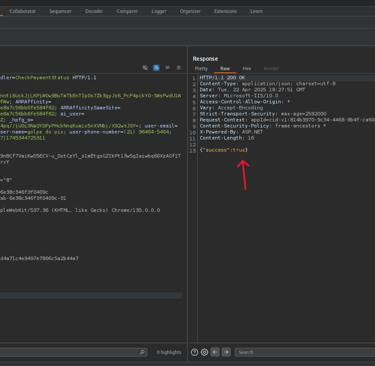Click the Response panel heading

click(205, 59)
